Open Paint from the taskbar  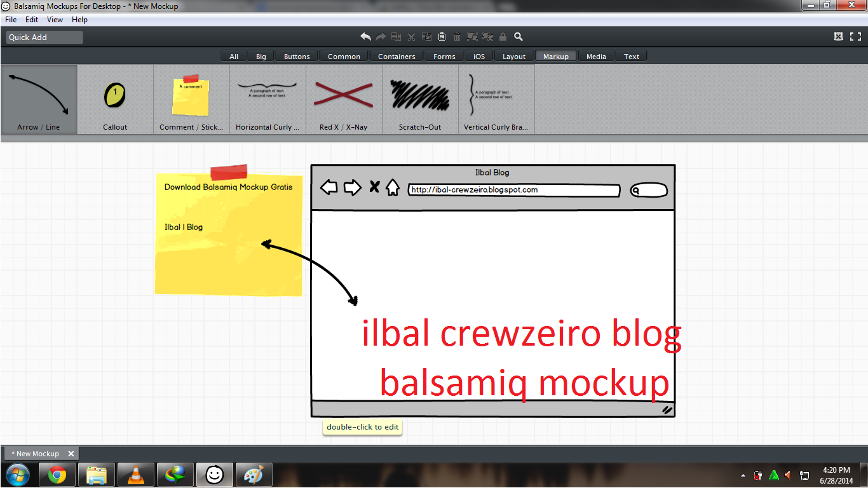pyautogui.click(x=254, y=475)
